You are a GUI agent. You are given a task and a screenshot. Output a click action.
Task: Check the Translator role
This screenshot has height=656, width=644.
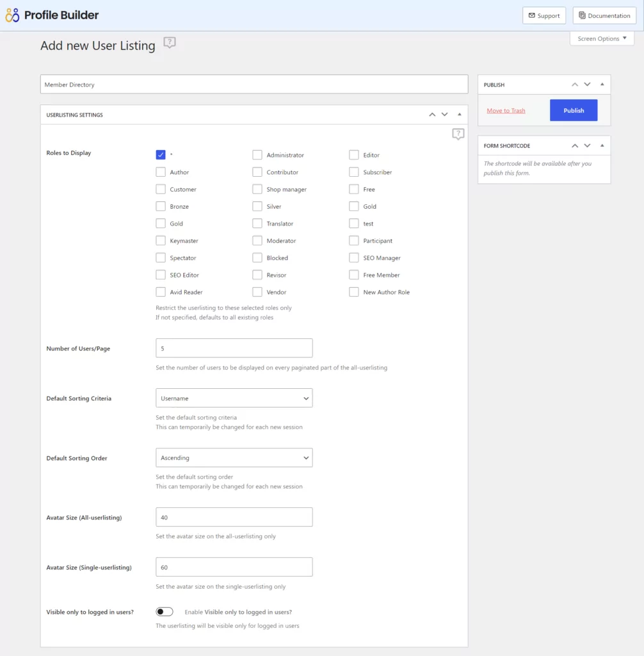pyautogui.click(x=257, y=224)
